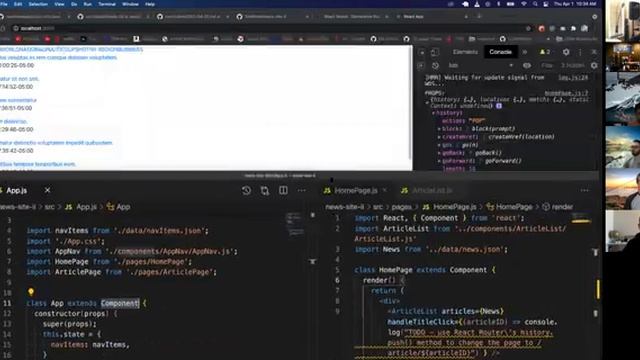Split the App.js editor to the right
This screenshot has height=360, width=640.
(283, 191)
